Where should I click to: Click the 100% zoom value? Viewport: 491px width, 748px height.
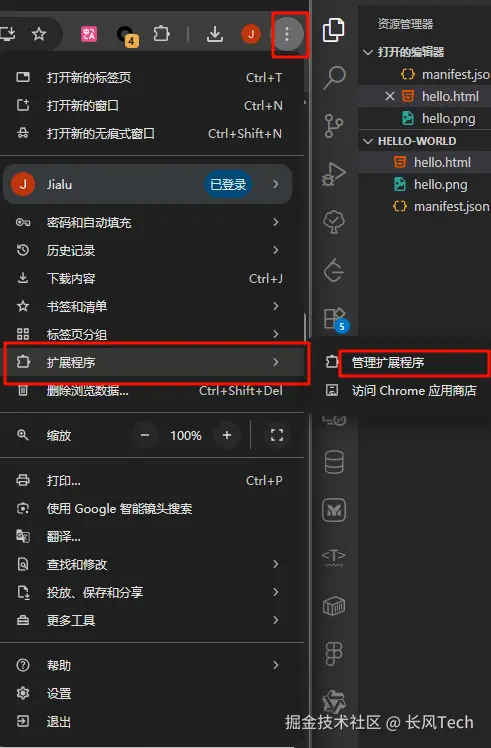[186, 436]
